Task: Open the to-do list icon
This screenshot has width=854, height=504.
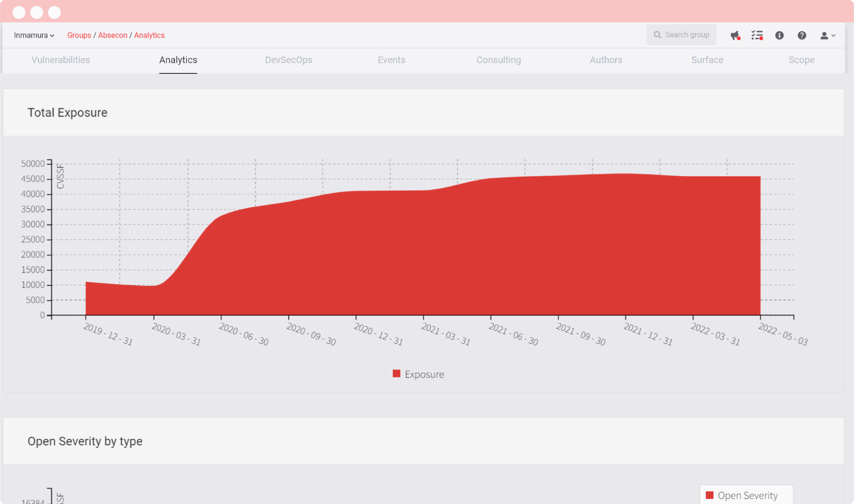Action: pyautogui.click(x=757, y=35)
